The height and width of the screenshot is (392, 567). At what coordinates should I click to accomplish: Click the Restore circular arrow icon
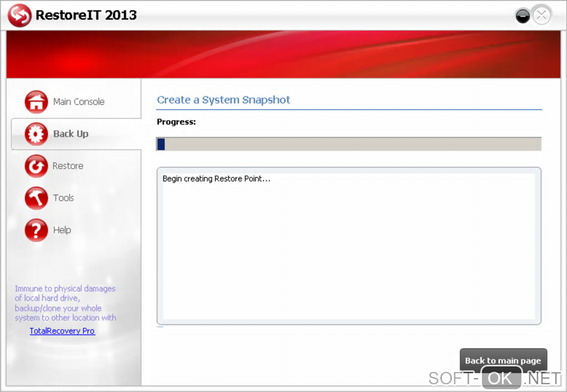36,166
